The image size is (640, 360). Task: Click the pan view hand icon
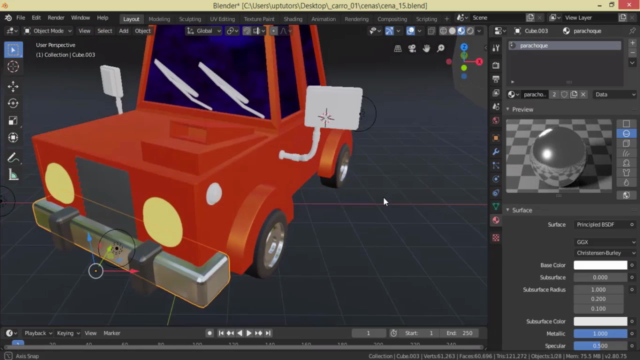tap(426, 49)
